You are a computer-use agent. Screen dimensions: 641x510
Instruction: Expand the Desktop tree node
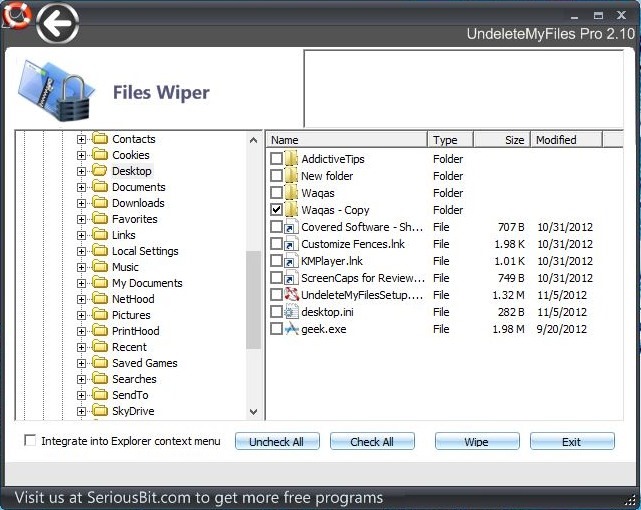(x=81, y=171)
